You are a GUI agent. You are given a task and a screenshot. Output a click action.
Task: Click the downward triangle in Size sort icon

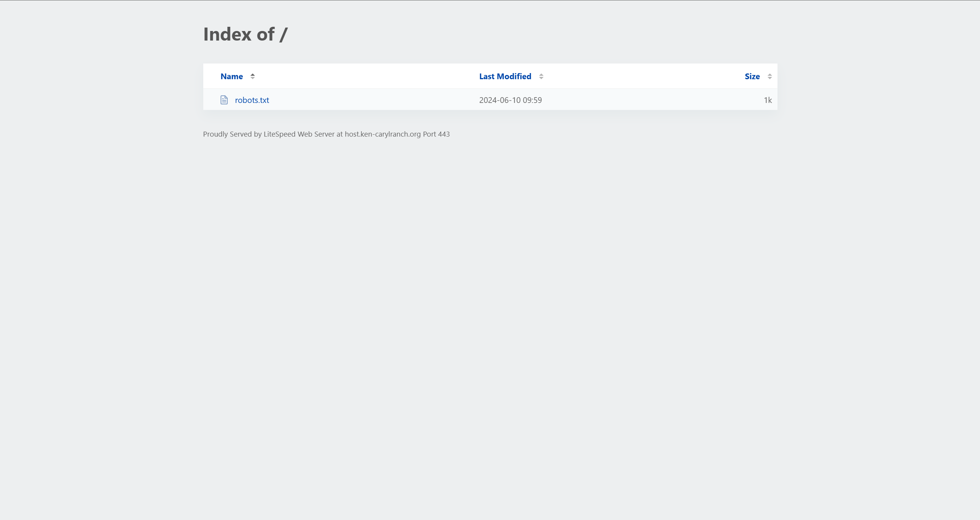click(x=769, y=78)
